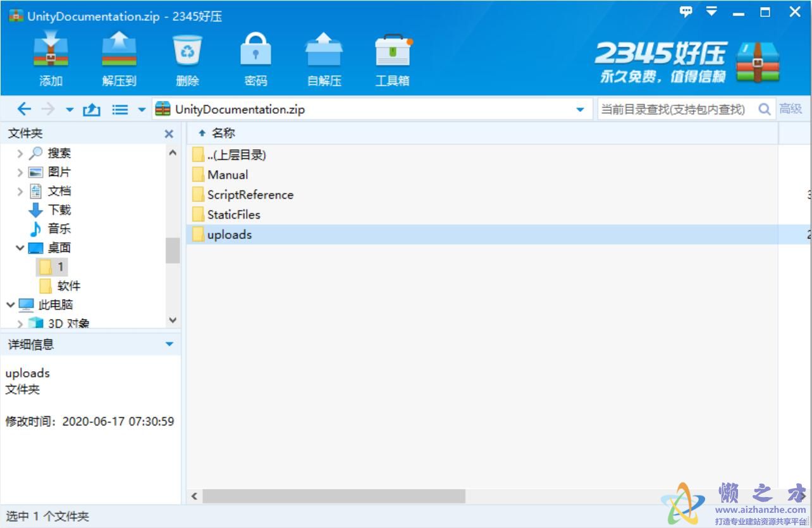Viewport: 812px width, 528px height.
Task: Expand the 3D 对象 tree node
Action: [x=20, y=324]
